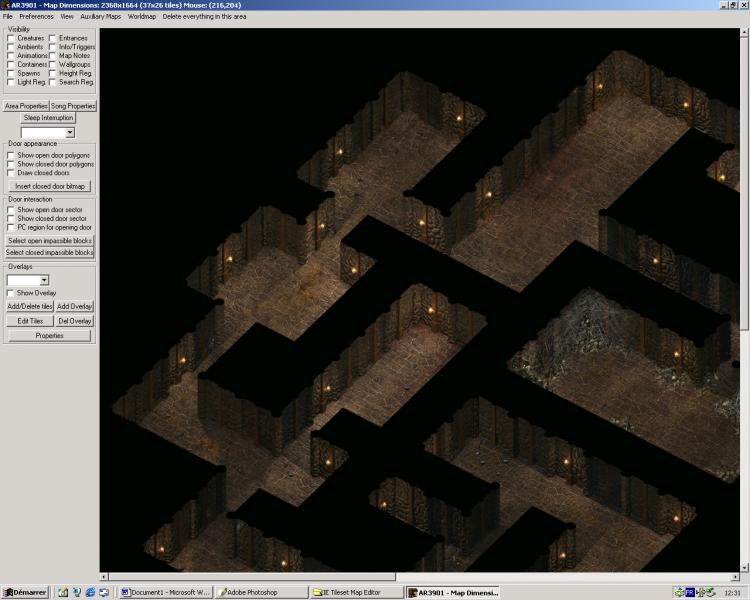The width and height of the screenshot is (750, 600).
Task: Click the horizontal scrollbar left arrow
Action: pyautogui.click(x=104, y=577)
